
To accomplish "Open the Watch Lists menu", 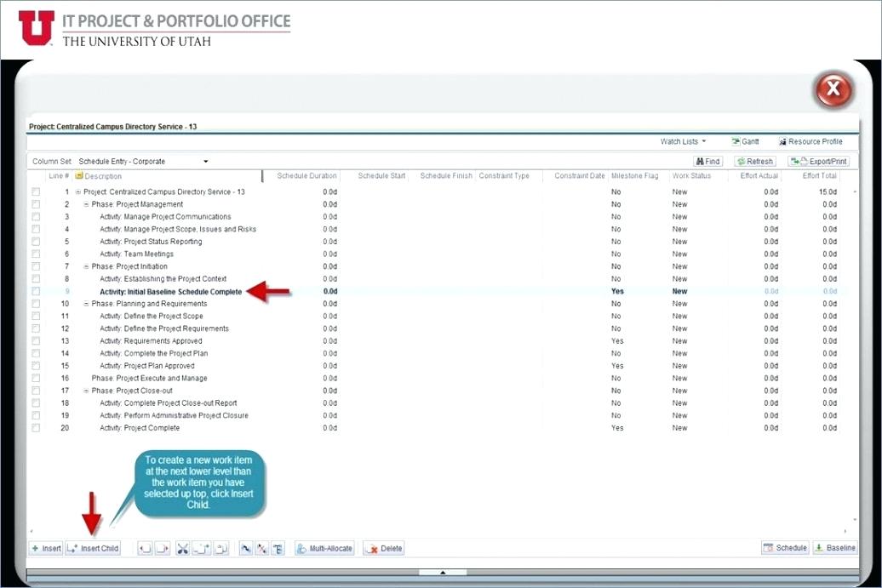I will (683, 141).
